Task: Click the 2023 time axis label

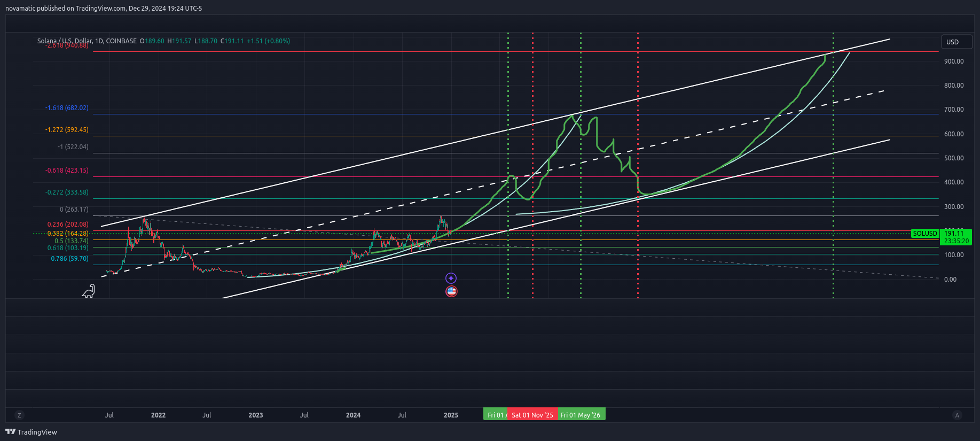Action: pos(256,415)
